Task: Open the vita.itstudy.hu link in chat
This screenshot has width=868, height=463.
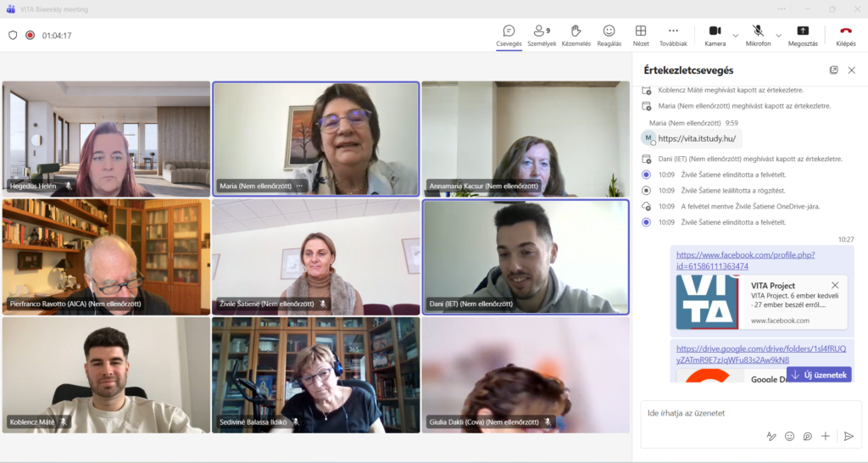Action: coord(697,138)
